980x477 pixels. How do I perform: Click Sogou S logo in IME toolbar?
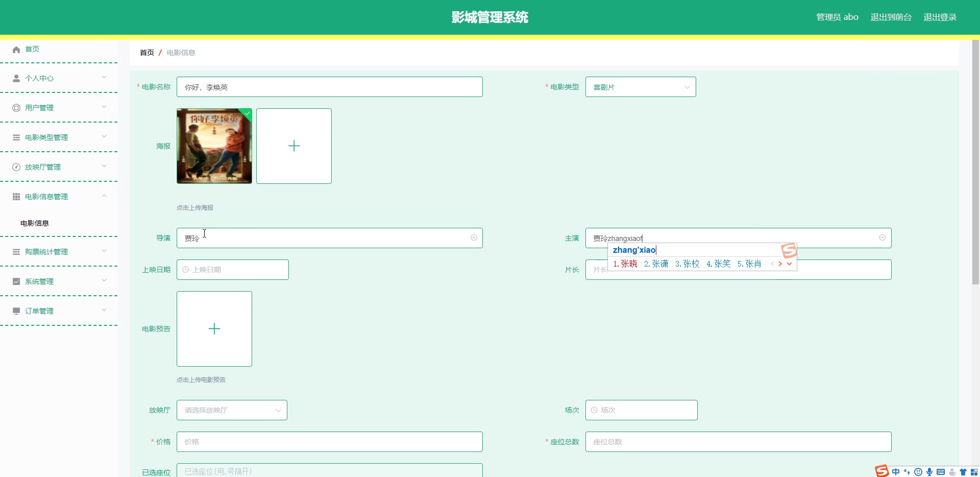tap(882, 471)
